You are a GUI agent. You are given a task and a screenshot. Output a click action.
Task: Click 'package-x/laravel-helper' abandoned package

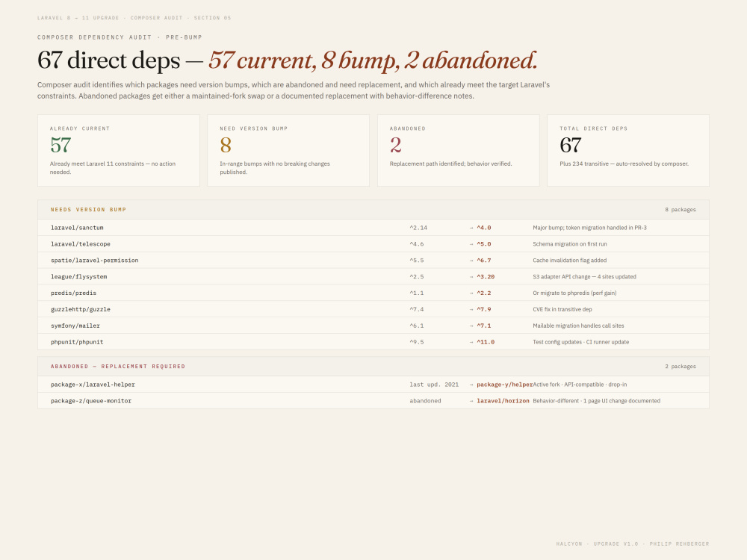click(93, 385)
